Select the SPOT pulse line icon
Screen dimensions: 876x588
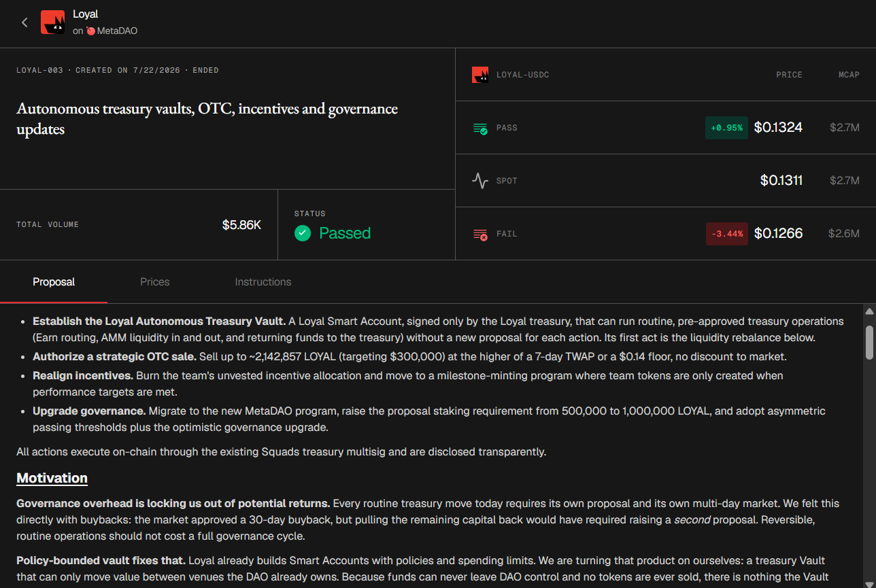tap(480, 181)
